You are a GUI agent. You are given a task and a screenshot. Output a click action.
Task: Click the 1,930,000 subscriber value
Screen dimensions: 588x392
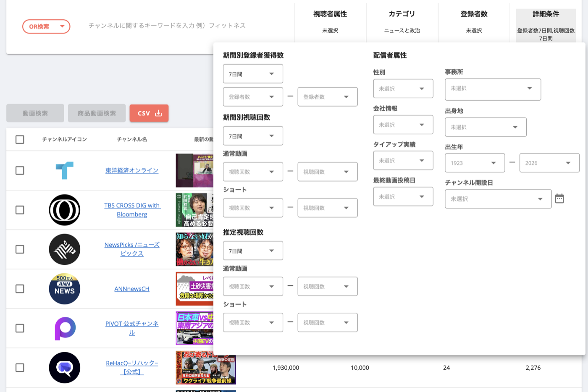[x=286, y=368]
